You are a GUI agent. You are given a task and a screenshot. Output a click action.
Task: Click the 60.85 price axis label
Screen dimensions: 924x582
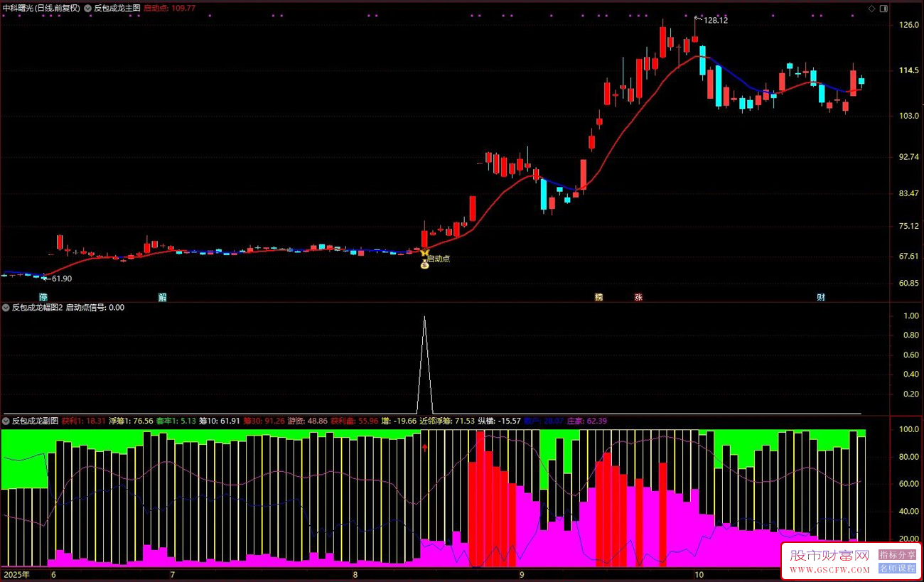click(x=909, y=283)
